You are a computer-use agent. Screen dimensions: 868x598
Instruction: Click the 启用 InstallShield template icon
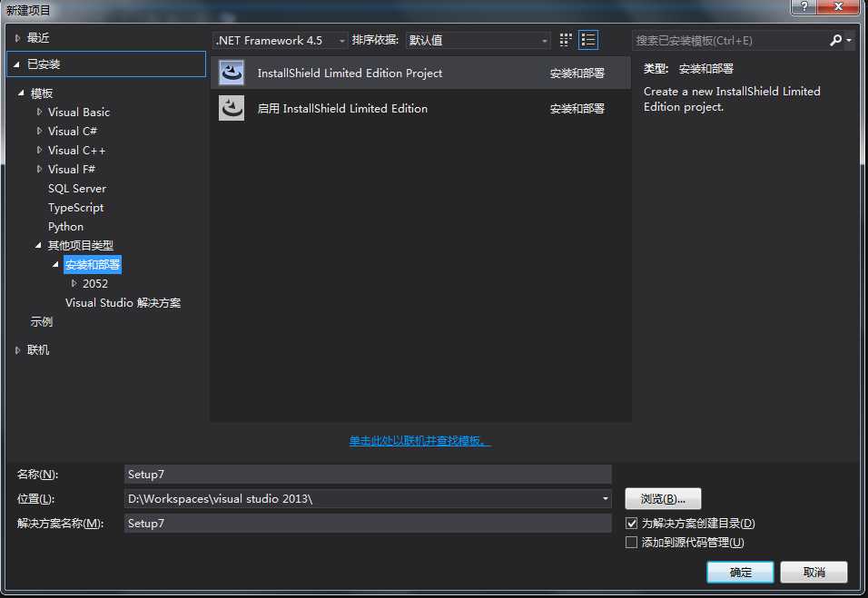(232, 108)
